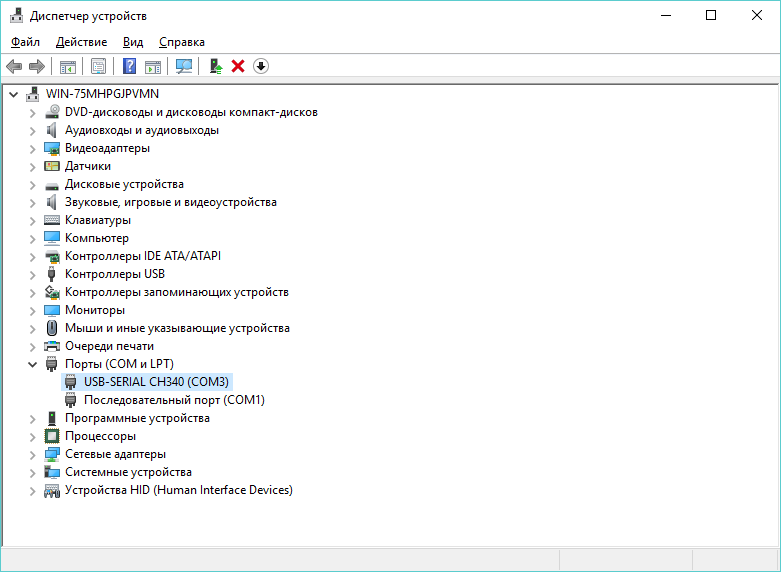Viewport: 781px width, 572px height.
Task: Select the Сетевые адаптеры label
Action: tap(115, 454)
